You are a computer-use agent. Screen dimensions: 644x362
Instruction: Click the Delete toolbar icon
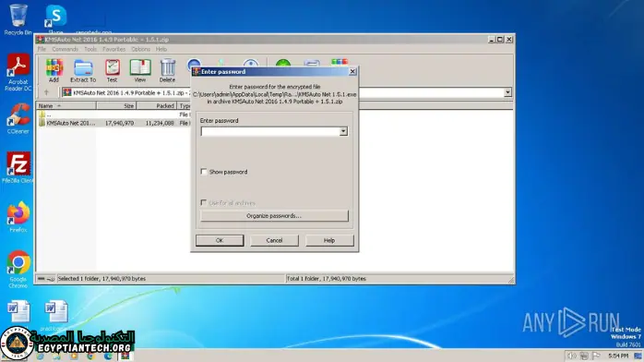point(167,70)
